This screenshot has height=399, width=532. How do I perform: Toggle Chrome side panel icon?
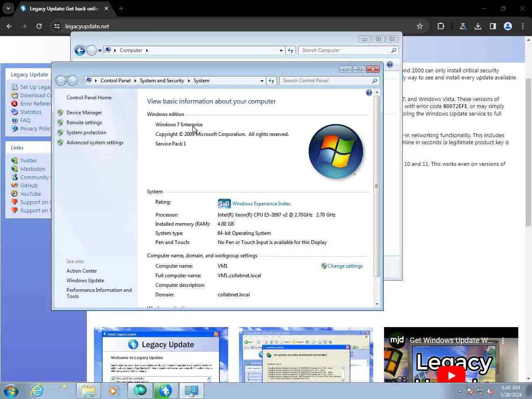(493, 26)
